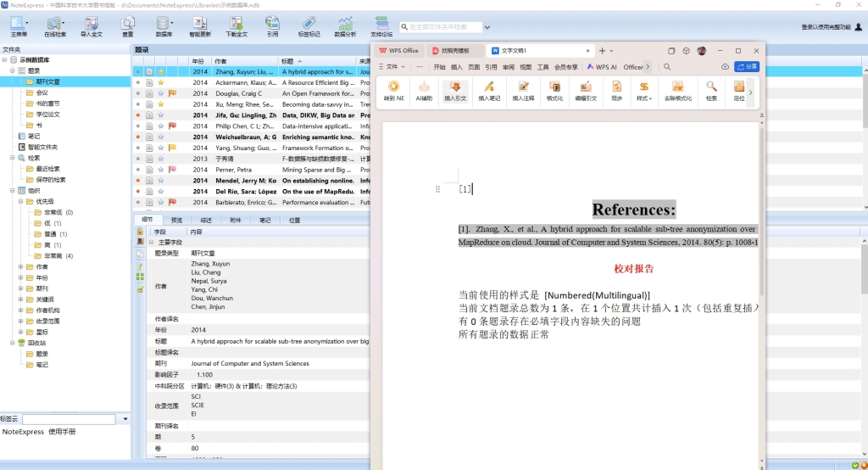Click the 下载全文 (download full text) icon
Viewport: 868px width, 470px height.
click(236, 26)
